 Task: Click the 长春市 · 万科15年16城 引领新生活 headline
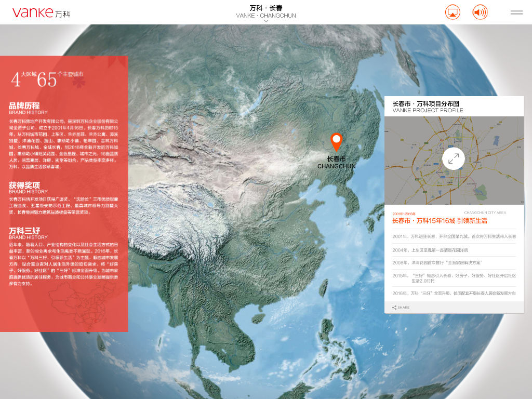coord(440,221)
